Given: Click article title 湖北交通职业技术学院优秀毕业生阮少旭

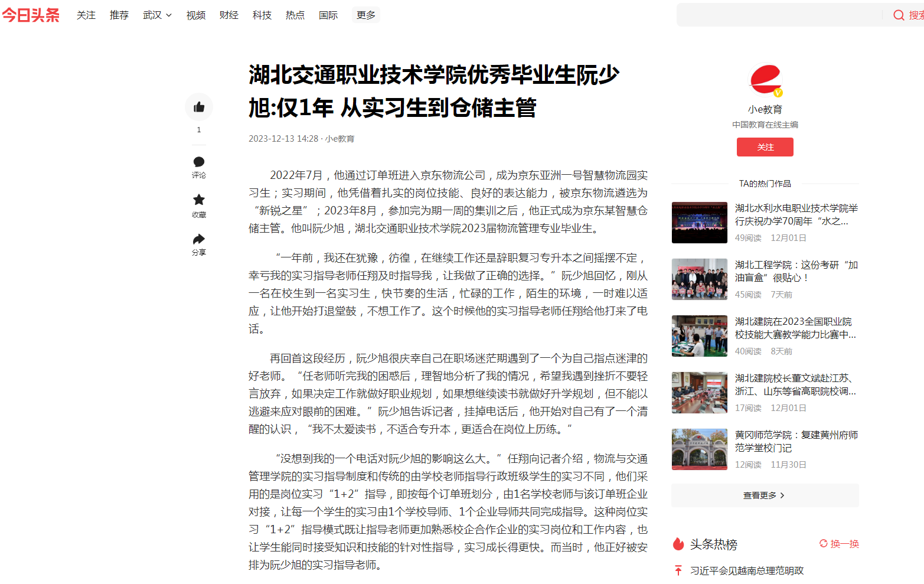Looking at the screenshot, I should pos(434,91).
